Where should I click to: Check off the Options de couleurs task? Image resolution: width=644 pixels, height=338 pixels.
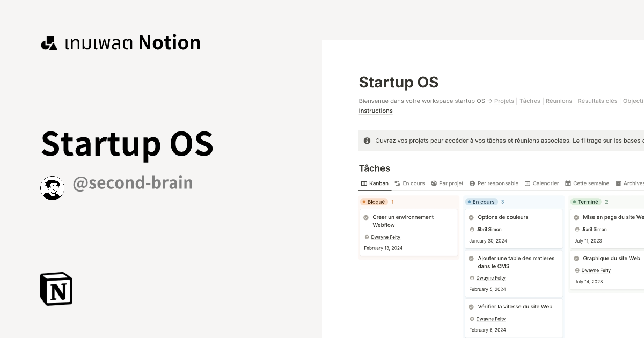(471, 217)
